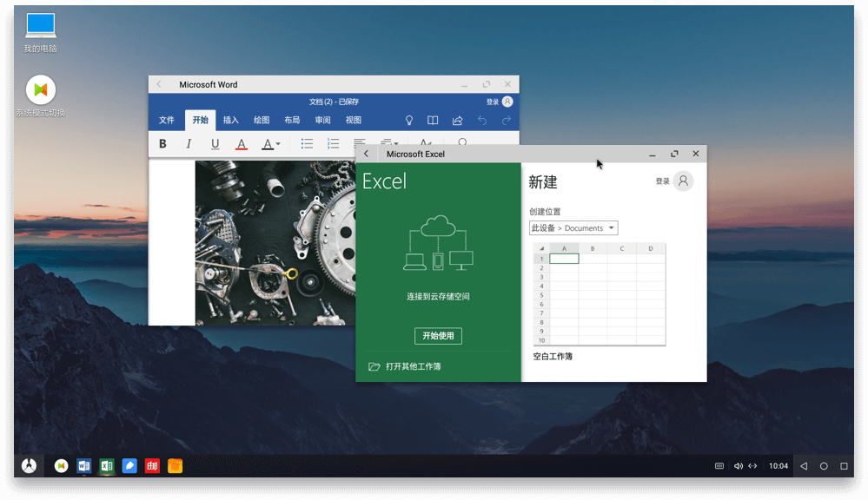Click the bulleted list icon
Screen dimensions: 868x500
pos(307,144)
